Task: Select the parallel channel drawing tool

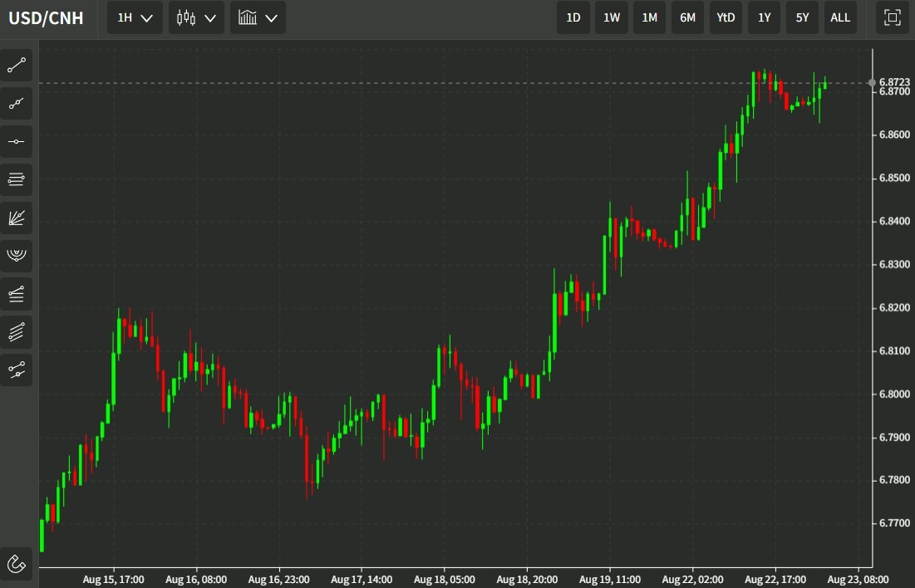Action: point(17,332)
